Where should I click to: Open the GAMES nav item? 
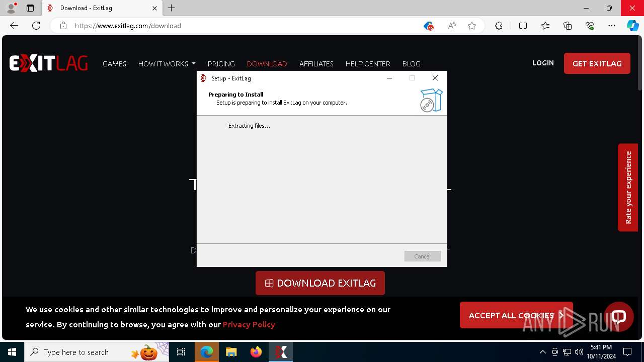point(114,64)
